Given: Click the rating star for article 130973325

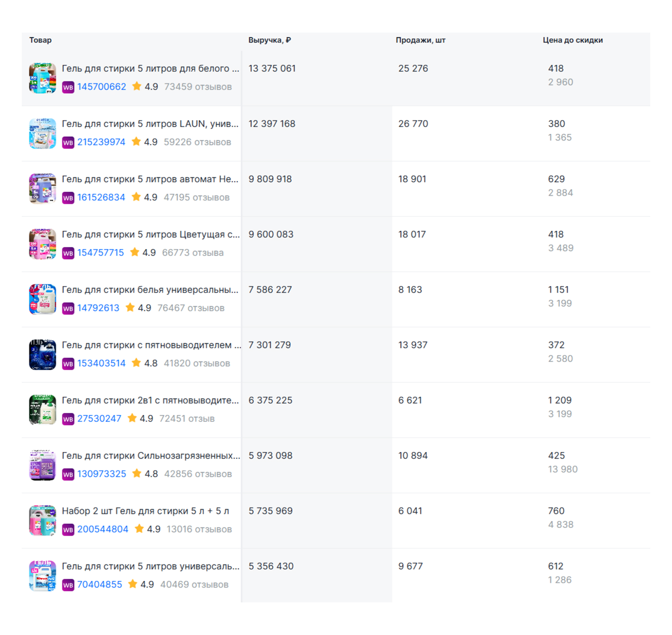Looking at the screenshot, I should pos(137,474).
